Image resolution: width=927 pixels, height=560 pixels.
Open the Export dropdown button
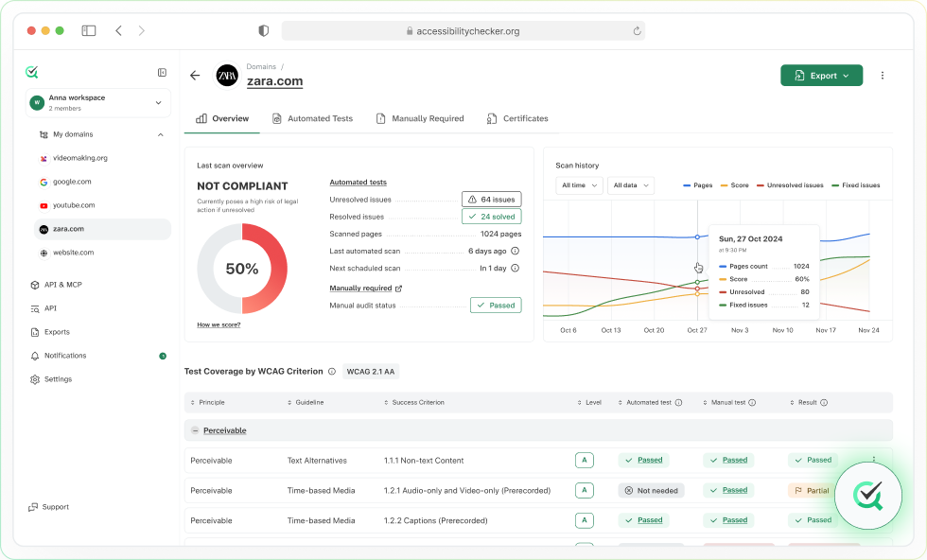821,75
